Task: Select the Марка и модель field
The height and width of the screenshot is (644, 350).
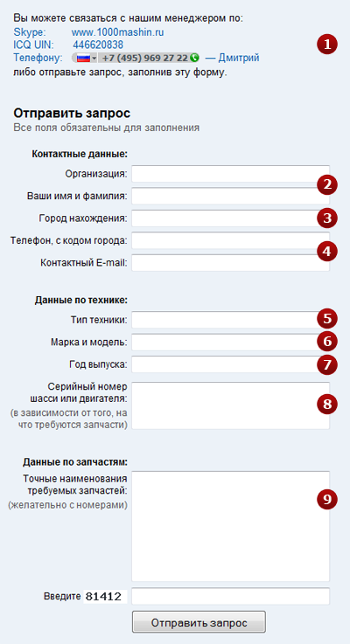Action: pyautogui.click(x=231, y=342)
